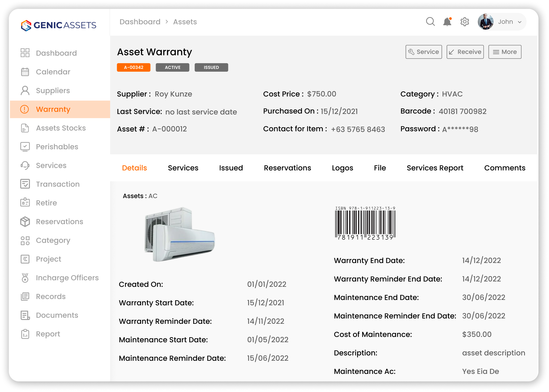This screenshot has width=549, height=392.
Task: Click the Perishables icon in sidebar
Action: 25,147
